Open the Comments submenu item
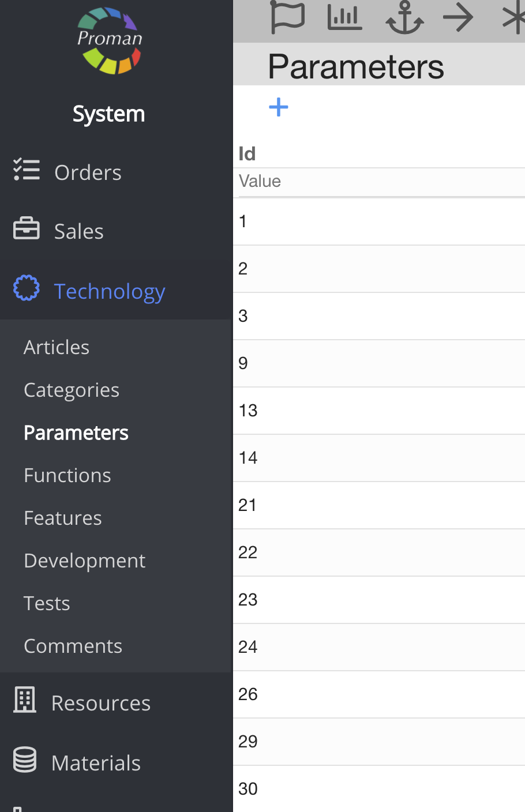Image resolution: width=525 pixels, height=812 pixels. (x=73, y=646)
